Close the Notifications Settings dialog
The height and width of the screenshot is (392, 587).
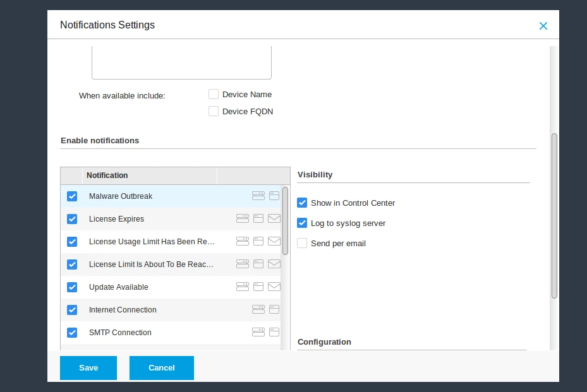click(x=543, y=26)
